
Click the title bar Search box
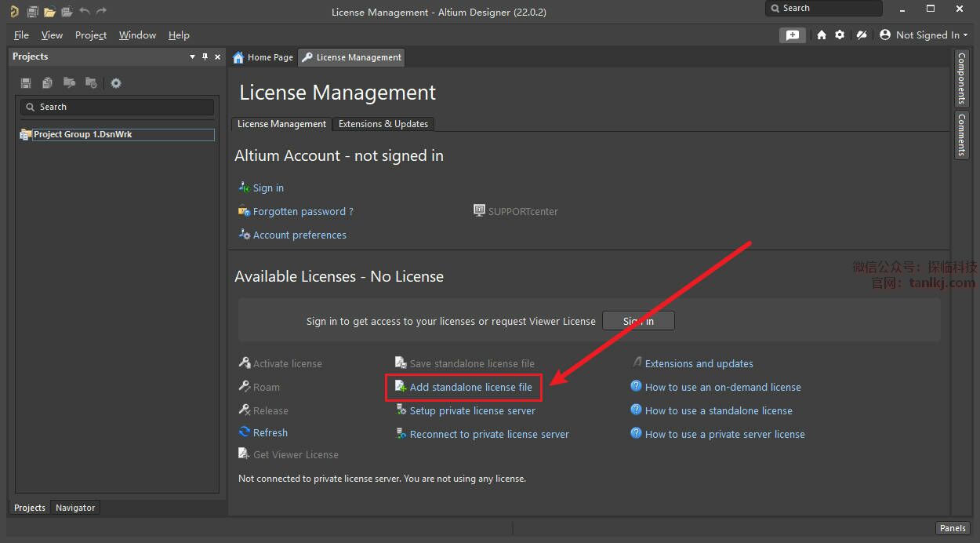tap(824, 8)
